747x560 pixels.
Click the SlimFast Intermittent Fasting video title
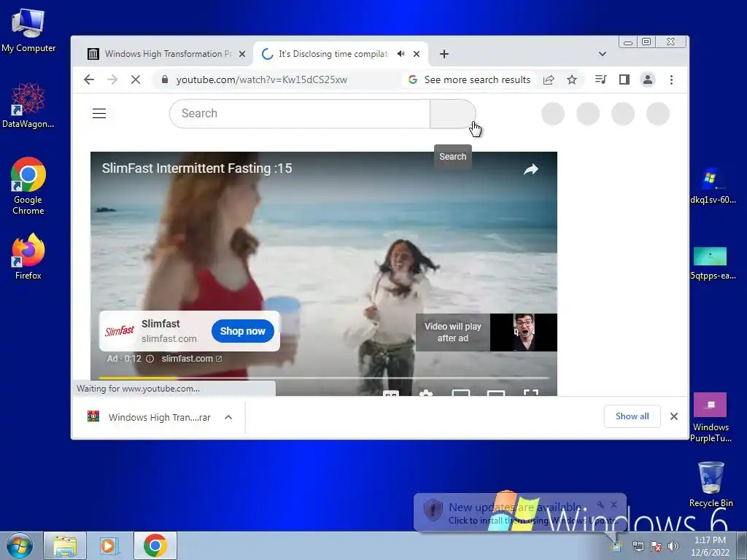coord(197,168)
